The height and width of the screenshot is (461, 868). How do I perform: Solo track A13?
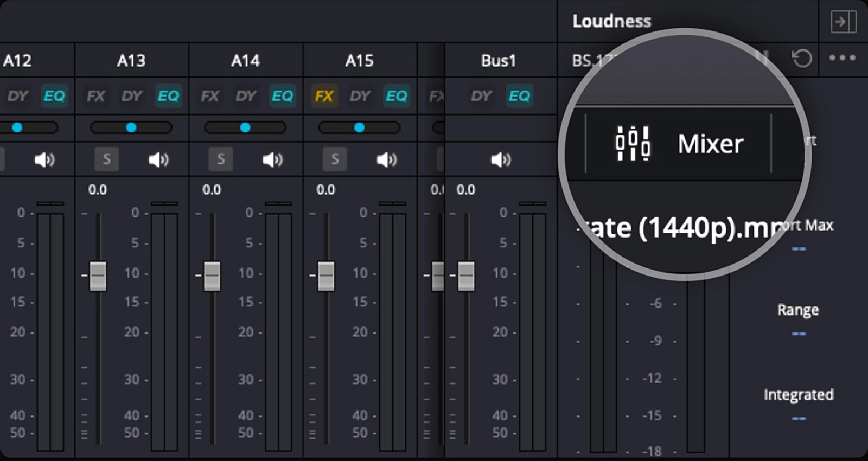tap(106, 159)
